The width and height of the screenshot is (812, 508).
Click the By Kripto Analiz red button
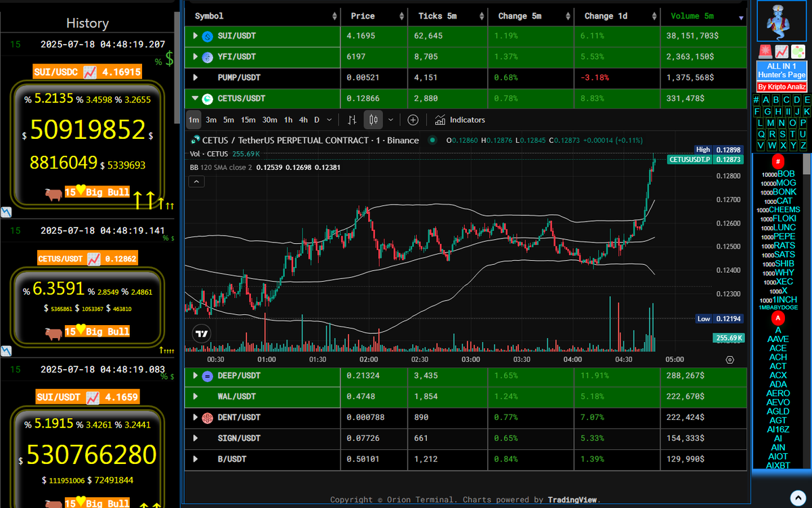pyautogui.click(x=782, y=87)
